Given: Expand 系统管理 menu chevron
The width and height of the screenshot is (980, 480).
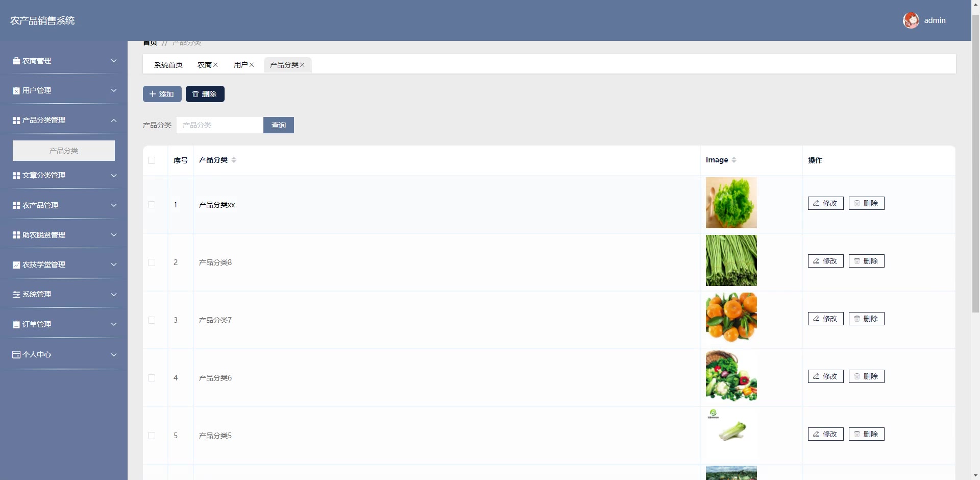Looking at the screenshot, I should click(x=114, y=294).
